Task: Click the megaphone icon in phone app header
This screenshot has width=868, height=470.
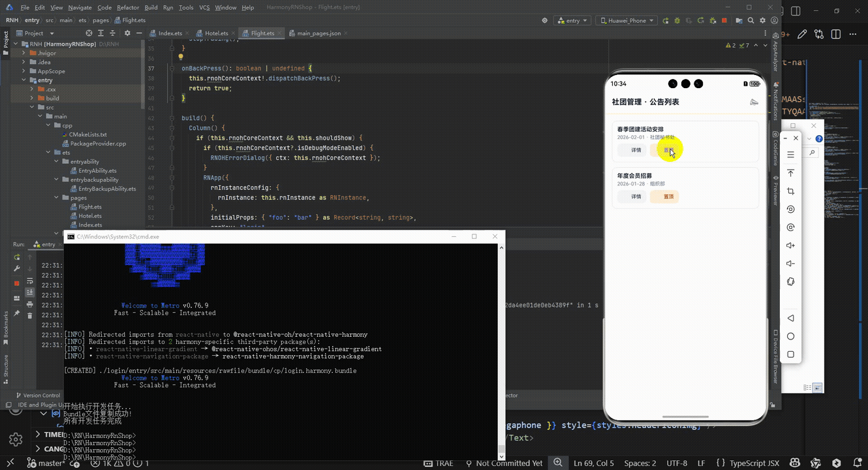Action: click(x=754, y=102)
